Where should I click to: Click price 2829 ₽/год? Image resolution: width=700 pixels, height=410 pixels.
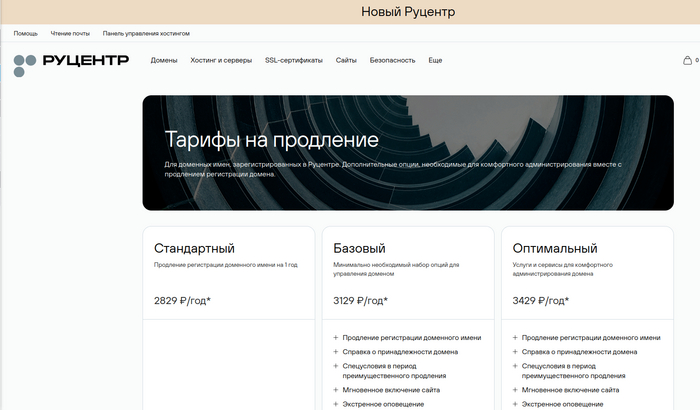(182, 301)
